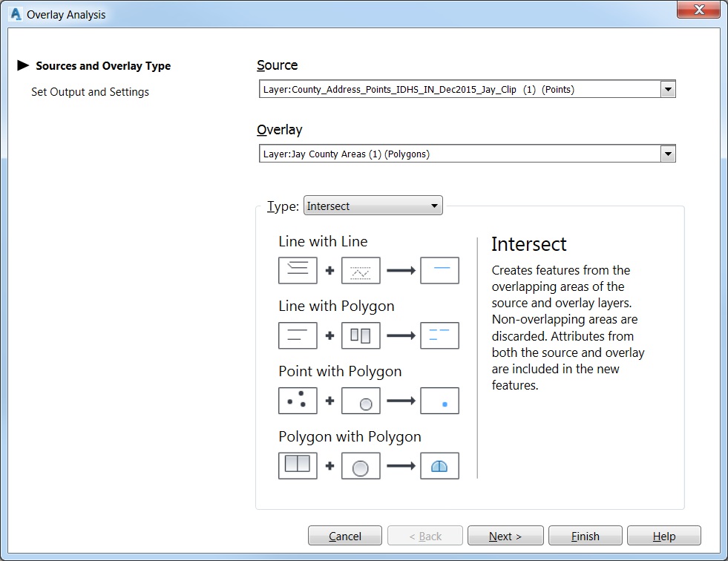Click the Autodesk app icon in title bar
The width and height of the screenshot is (728, 561).
[x=16, y=14]
